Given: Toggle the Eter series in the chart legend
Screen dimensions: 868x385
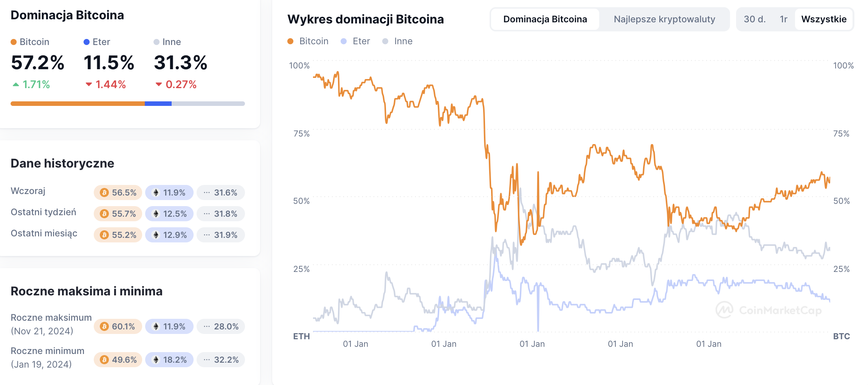Looking at the screenshot, I should coord(355,41).
